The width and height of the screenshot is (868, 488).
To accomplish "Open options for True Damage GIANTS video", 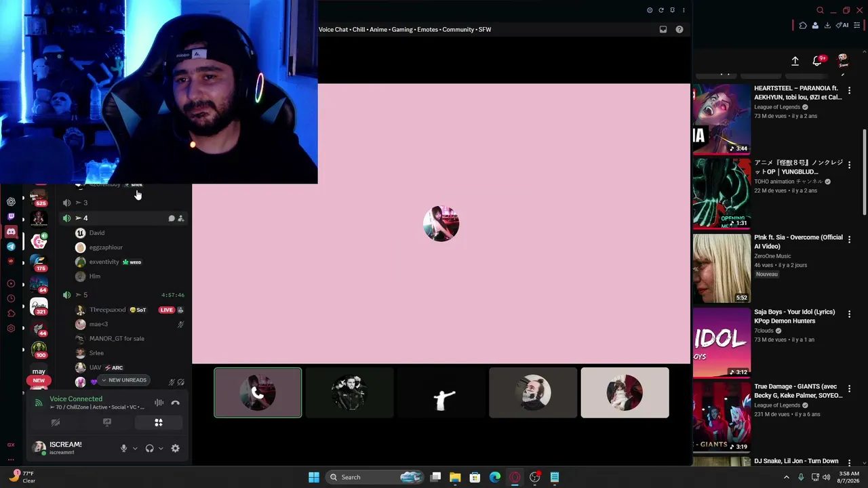I will 849,389.
